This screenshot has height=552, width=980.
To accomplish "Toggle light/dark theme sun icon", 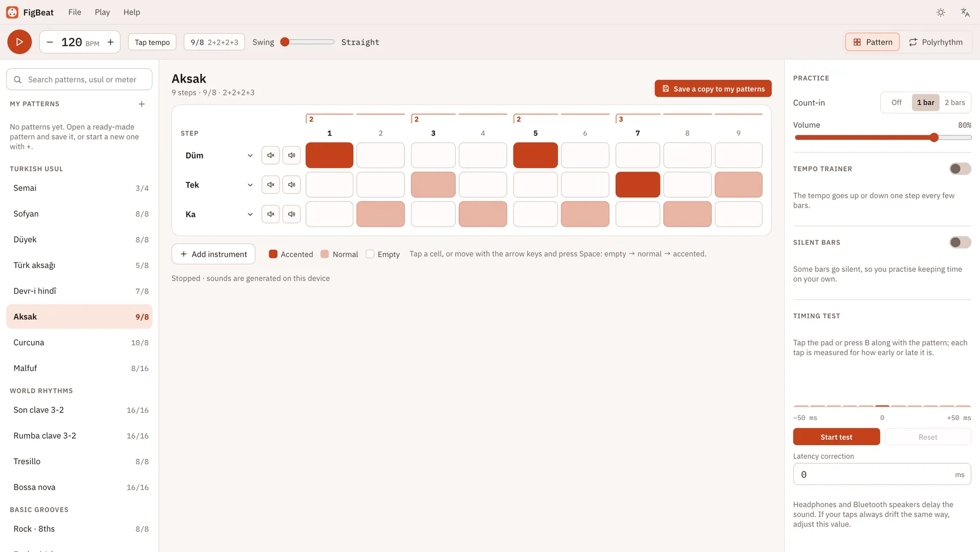I will pos(941,12).
